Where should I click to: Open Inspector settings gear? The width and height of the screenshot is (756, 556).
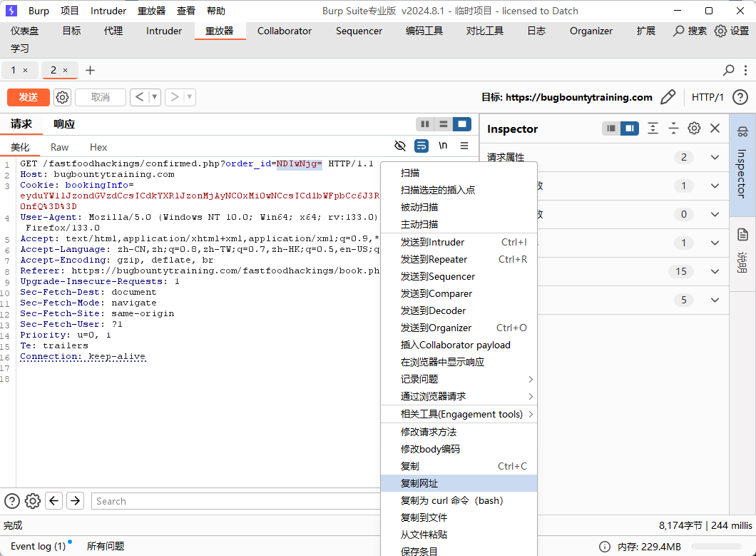point(694,128)
